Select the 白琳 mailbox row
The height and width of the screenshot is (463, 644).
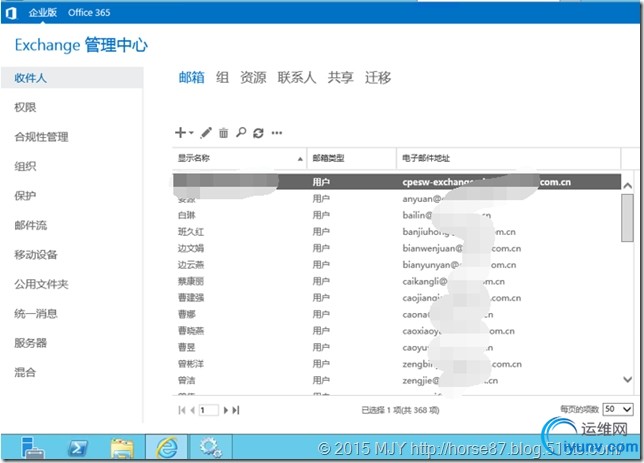tap(397, 215)
